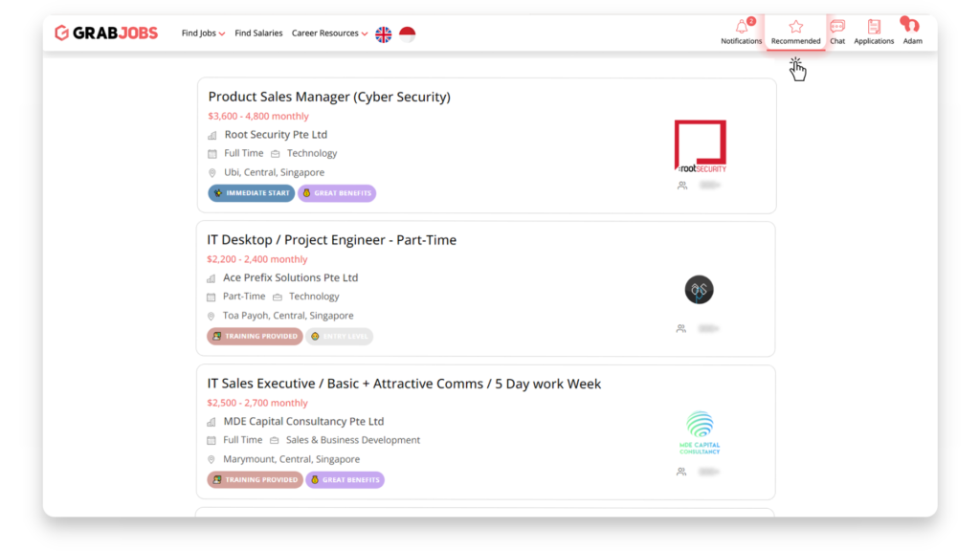Screen dimensions: 980x551
Task: Open the GrabJobs home logo
Action: [106, 33]
